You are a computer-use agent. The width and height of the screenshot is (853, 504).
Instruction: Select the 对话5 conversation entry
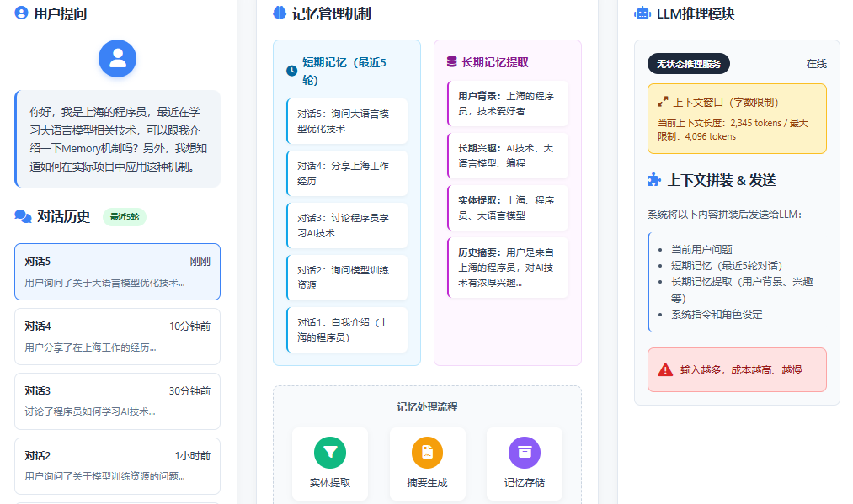(x=117, y=271)
